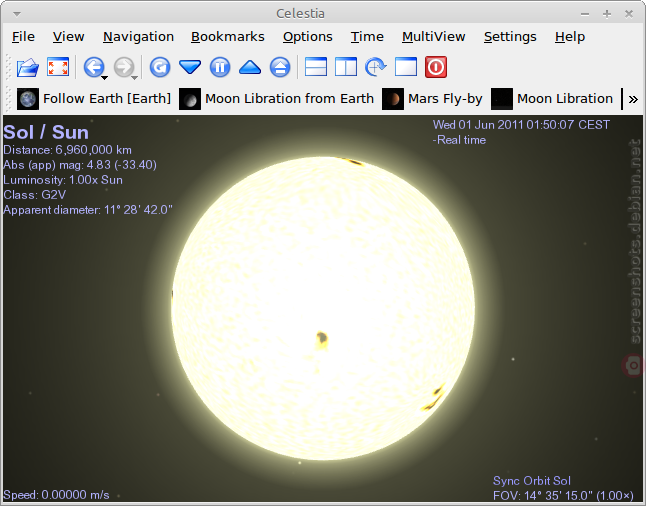Click Earth thumbnail in bookmarks bar
The width and height of the screenshot is (646, 506).
[28, 99]
